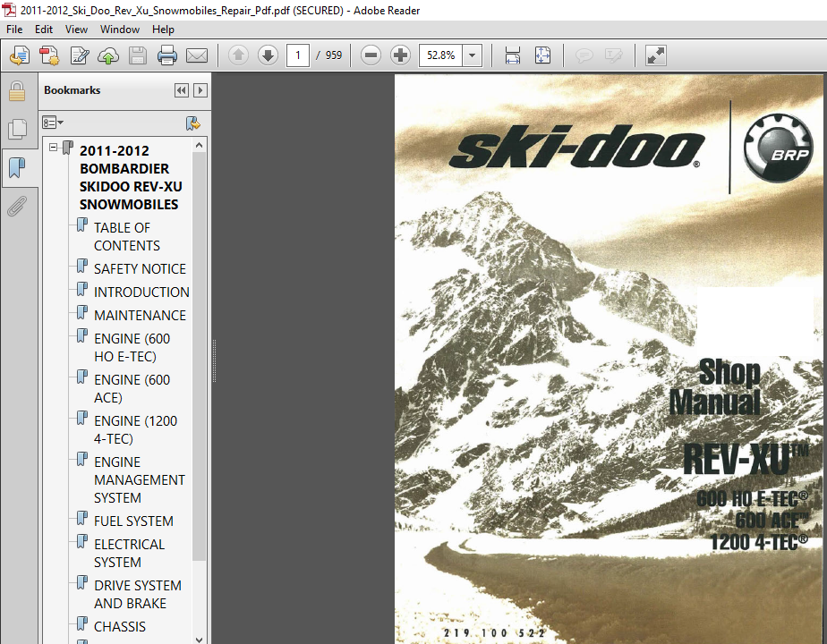Open the zoom percentage dropdown arrow
This screenshot has height=644, width=827.
[472, 55]
